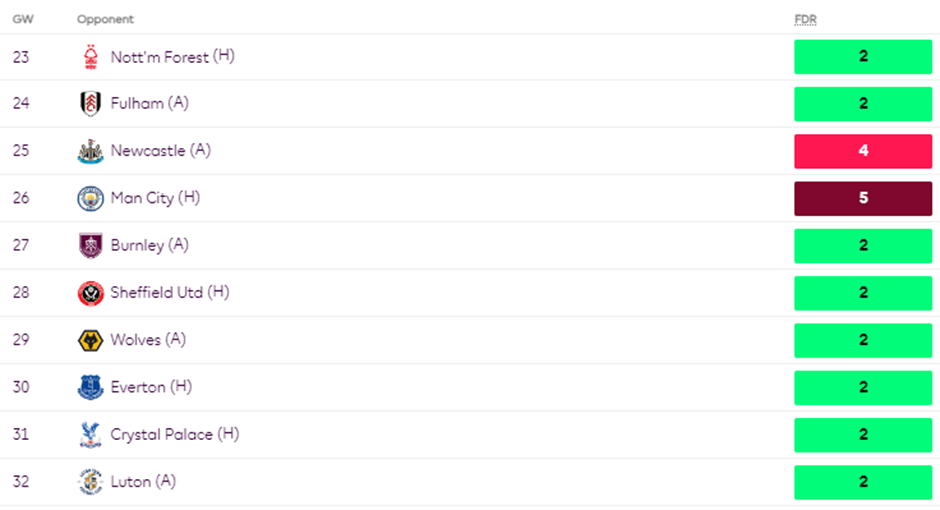940x510 pixels.
Task: Click the Fulham club badge
Action: (x=91, y=104)
